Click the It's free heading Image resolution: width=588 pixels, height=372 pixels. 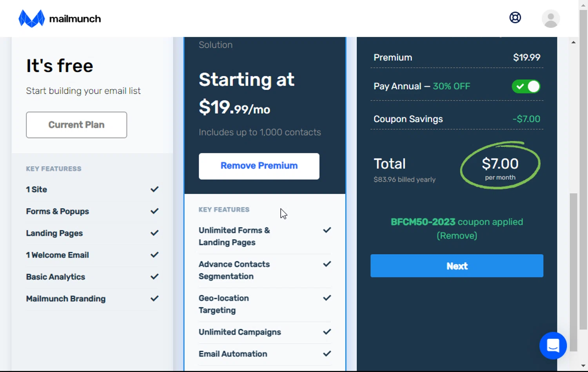pos(60,66)
